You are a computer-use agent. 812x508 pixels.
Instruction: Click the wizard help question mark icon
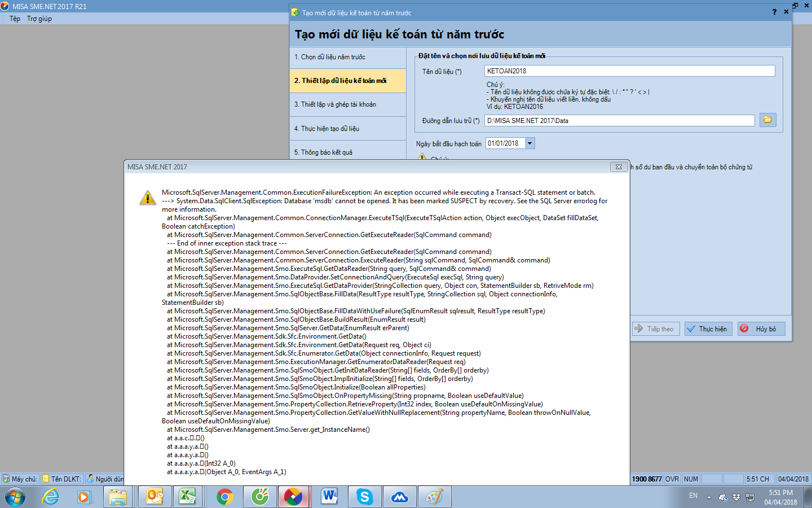[x=774, y=12]
